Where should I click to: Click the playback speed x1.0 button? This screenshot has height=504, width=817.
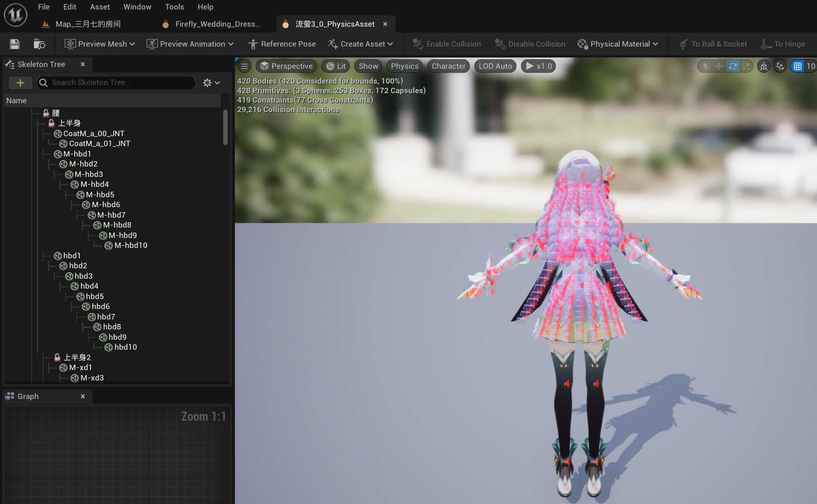pyautogui.click(x=539, y=66)
